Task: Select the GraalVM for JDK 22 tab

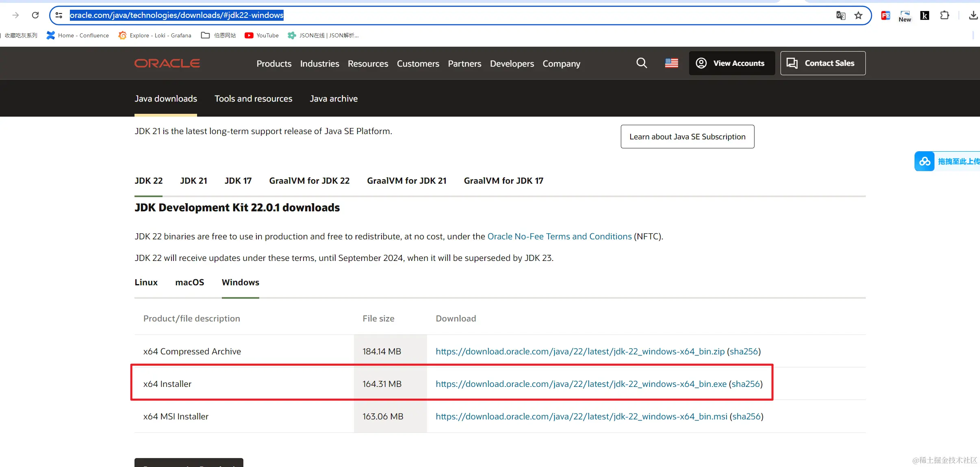Action: click(309, 181)
